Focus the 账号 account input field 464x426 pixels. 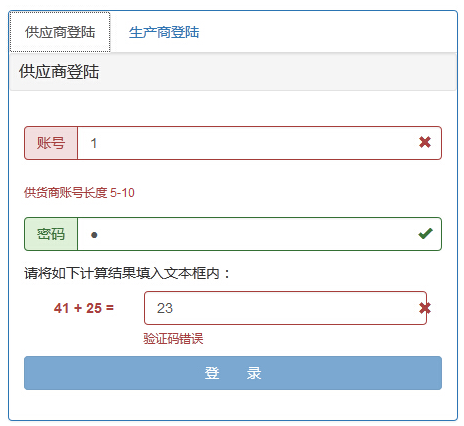[x=259, y=143]
